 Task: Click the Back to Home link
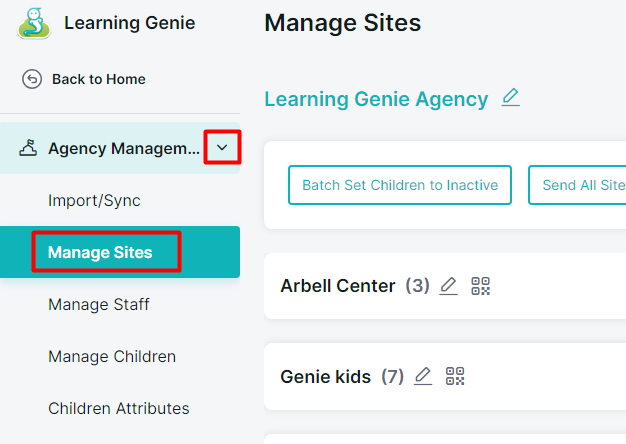pos(99,79)
